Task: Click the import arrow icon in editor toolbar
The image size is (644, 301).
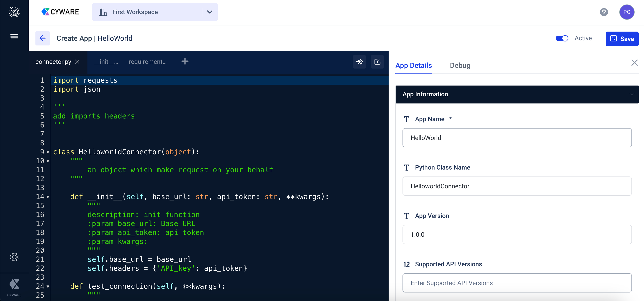Action: point(359,62)
